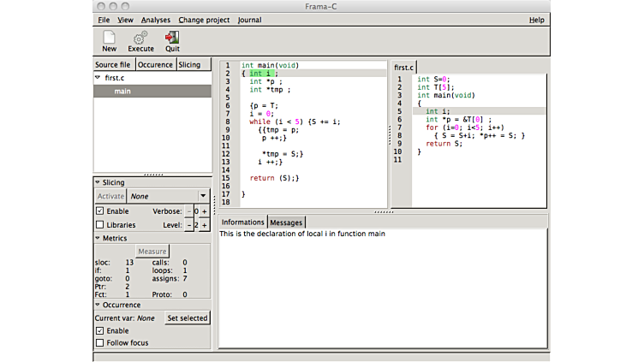This screenshot has height=362, width=644.
Task: Increase slicing Level with plus button
Action: tap(205, 225)
